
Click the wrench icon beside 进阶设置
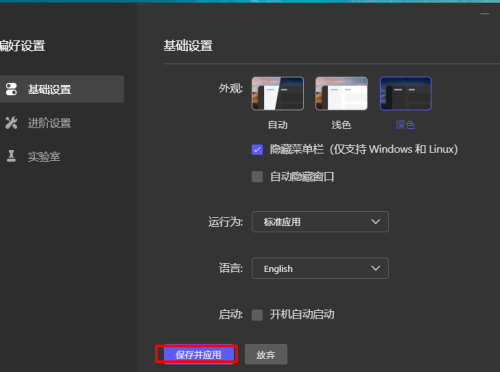click(11, 123)
